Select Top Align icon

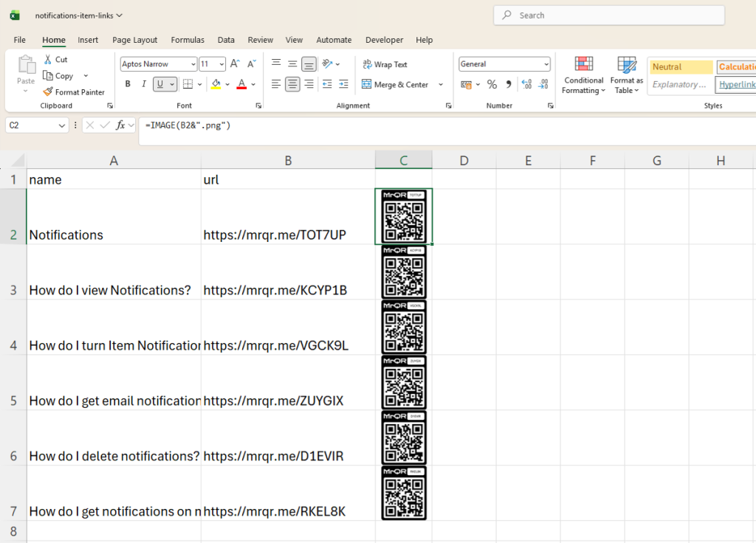(x=276, y=63)
